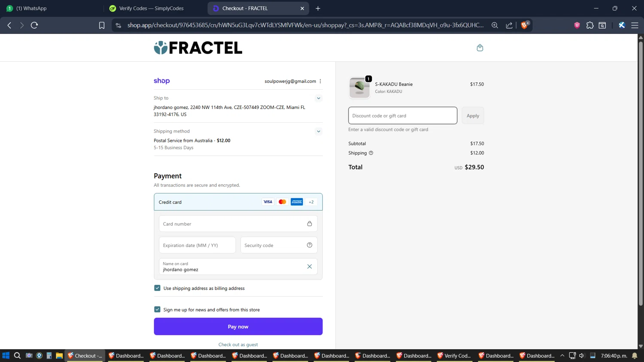644x362 pixels.
Task: Click the FRACTEL store logo
Action: (x=198, y=48)
